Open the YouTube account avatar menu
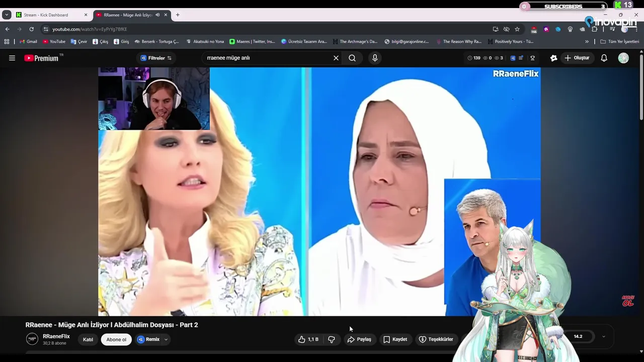 tap(623, 58)
